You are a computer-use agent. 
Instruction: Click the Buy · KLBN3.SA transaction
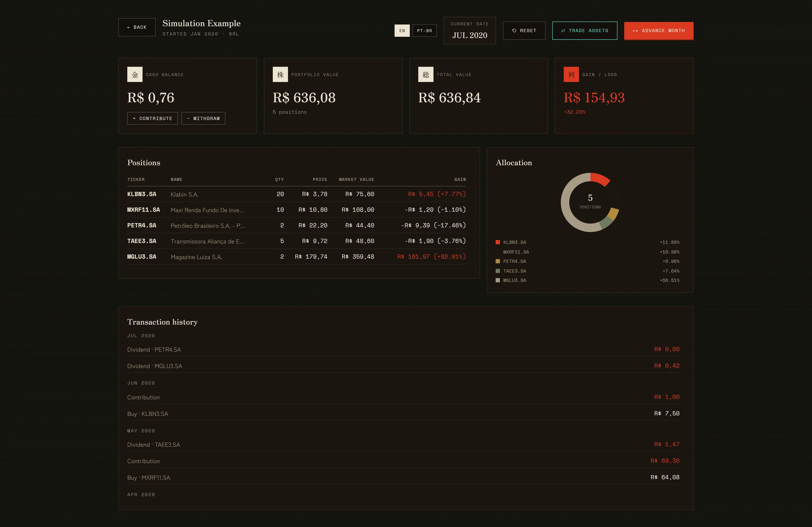403,413
